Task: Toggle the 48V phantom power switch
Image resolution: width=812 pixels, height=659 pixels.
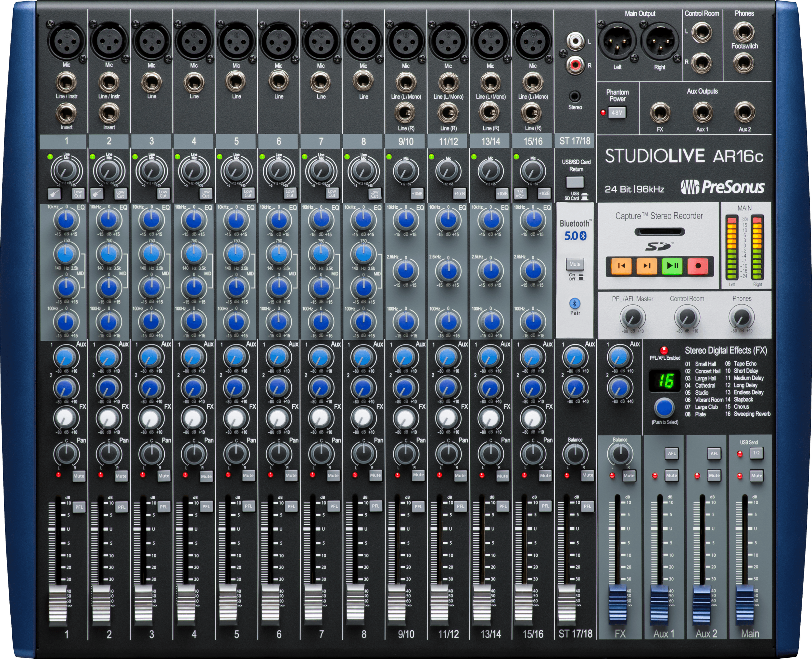Action: (617, 113)
